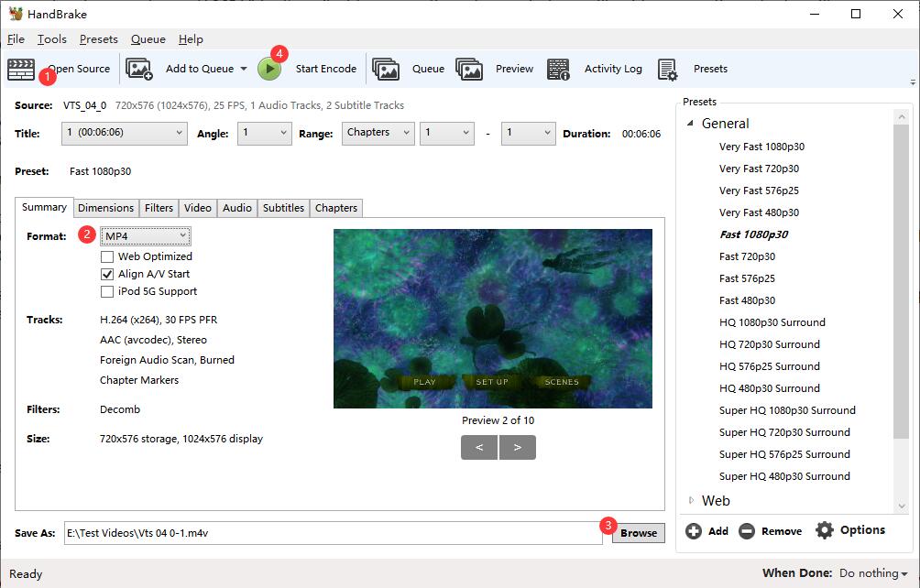Select the Fast 1080p30 preset
920x588 pixels.
[x=754, y=234]
